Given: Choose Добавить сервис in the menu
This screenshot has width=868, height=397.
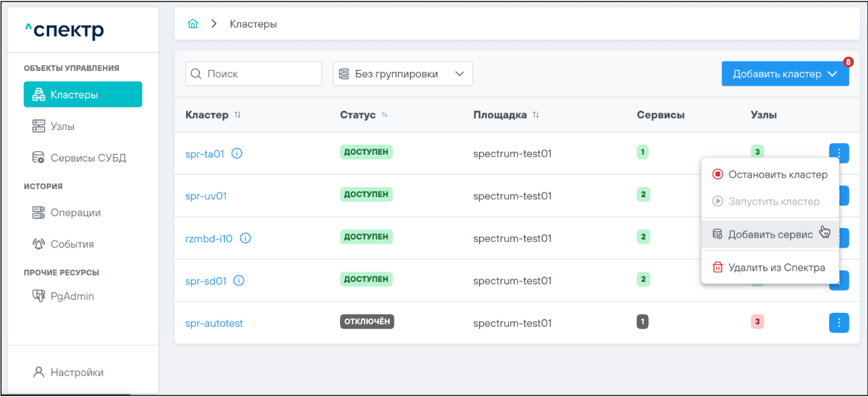Looking at the screenshot, I should 770,234.
